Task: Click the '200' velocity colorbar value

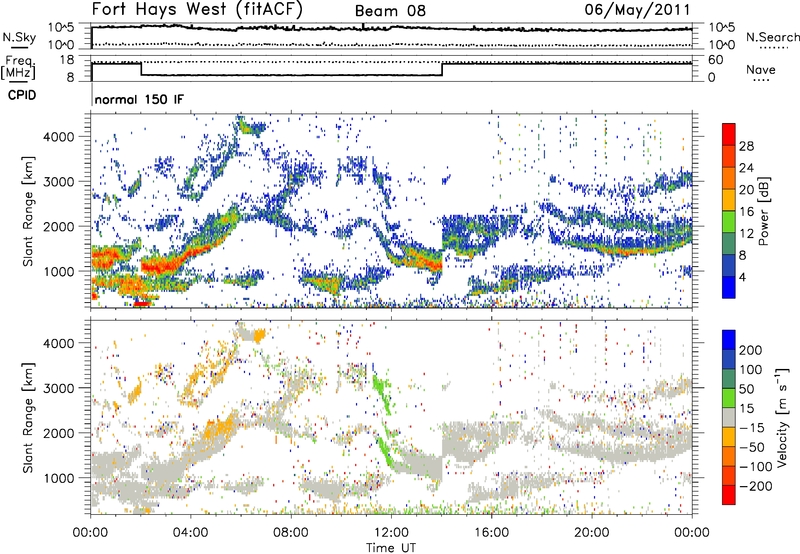Action: pyautogui.click(x=751, y=350)
